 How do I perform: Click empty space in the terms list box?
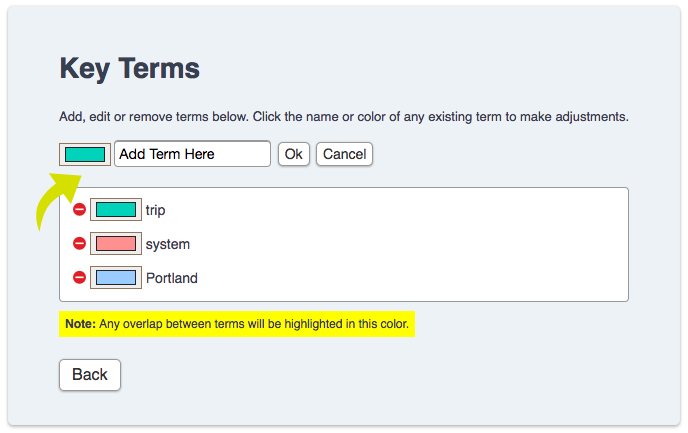coord(395,244)
